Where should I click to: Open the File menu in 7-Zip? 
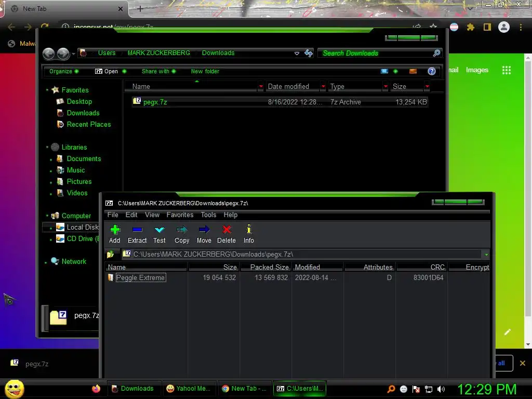coord(113,215)
